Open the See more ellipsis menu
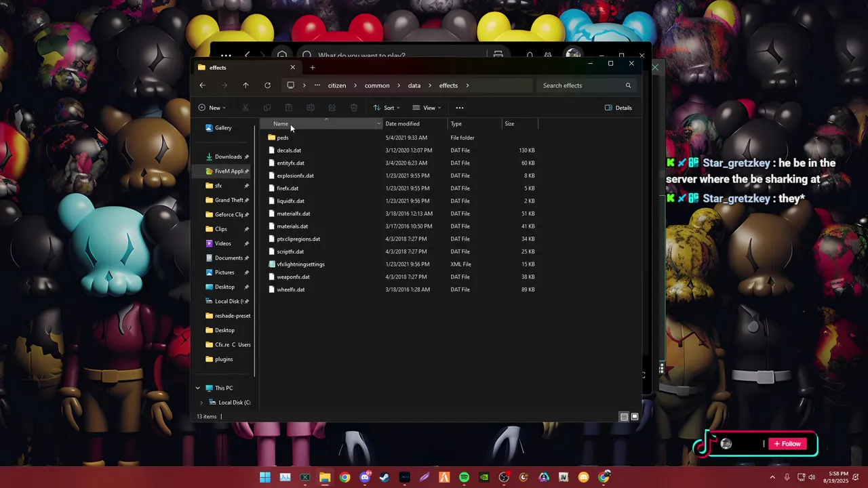This screenshot has height=488, width=868. [460, 108]
